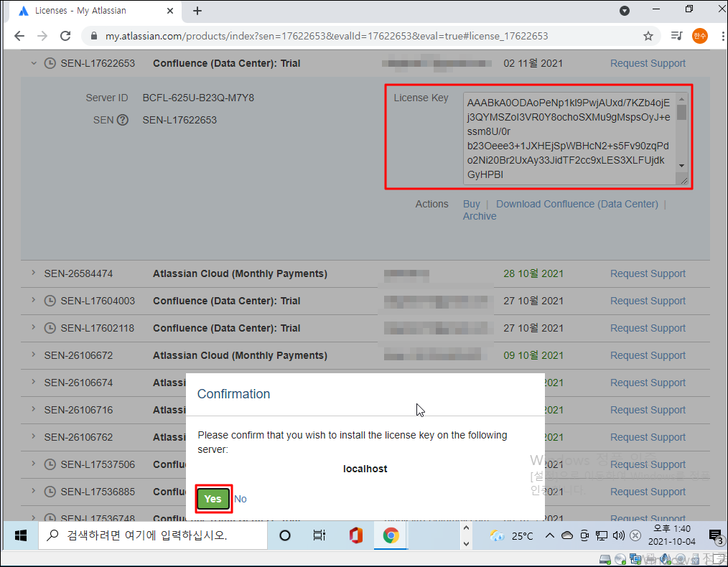This screenshot has width=728, height=567.
Task: Click the volume speaker tray icon
Action: tap(618, 536)
